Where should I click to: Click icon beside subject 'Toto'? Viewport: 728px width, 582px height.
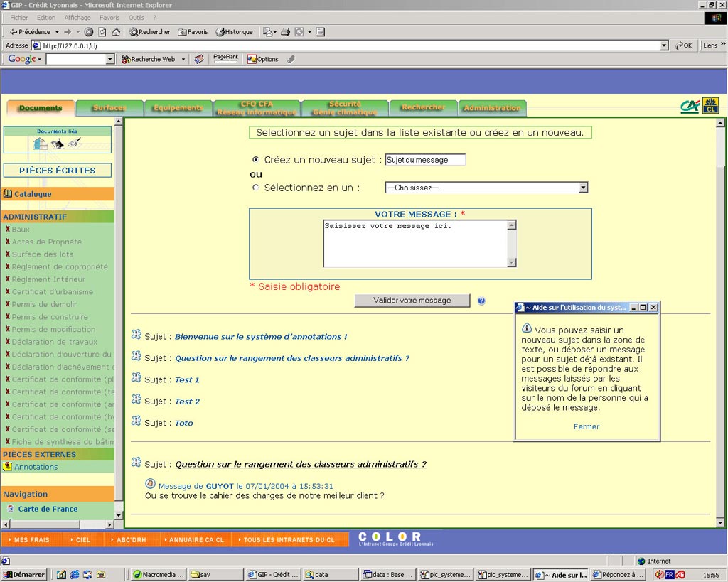tap(136, 421)
